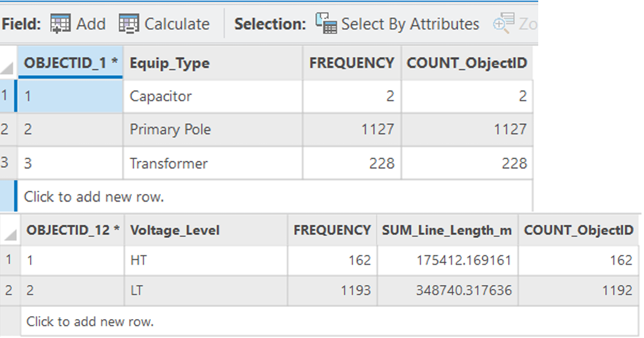Click the COUNT_ObjectID cell in Transformer row
The image size is (644, 338).
tap(467, 163)
